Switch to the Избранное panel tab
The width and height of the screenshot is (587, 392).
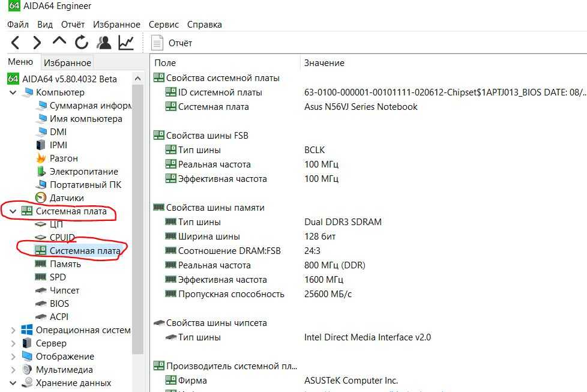(67, 62)
